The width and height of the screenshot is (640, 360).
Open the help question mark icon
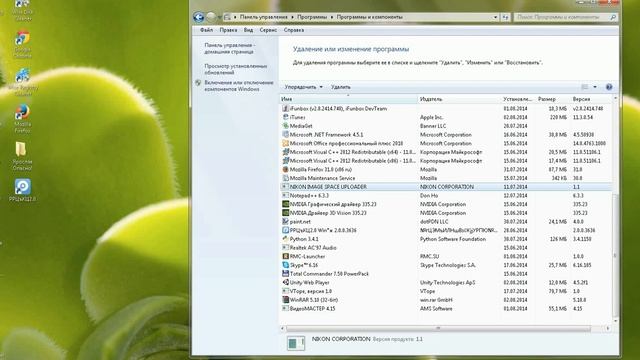[609, 87]
